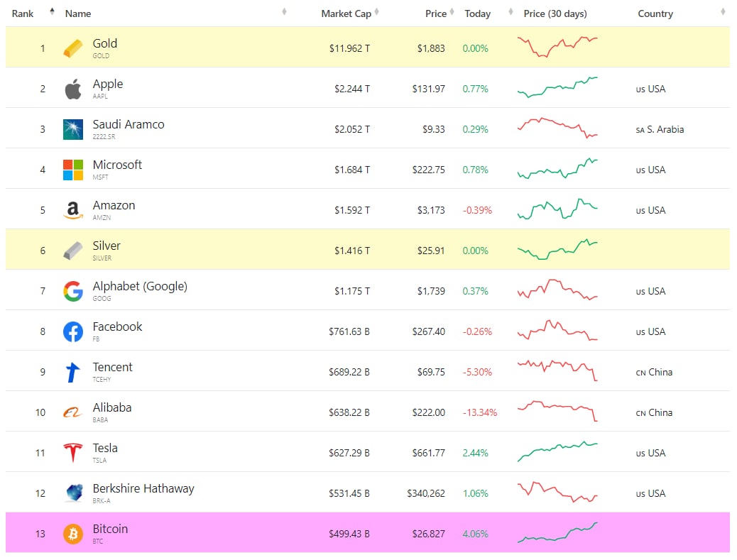
Task: Click Alibaba's 30-day price chart
Action: [557, 411]
